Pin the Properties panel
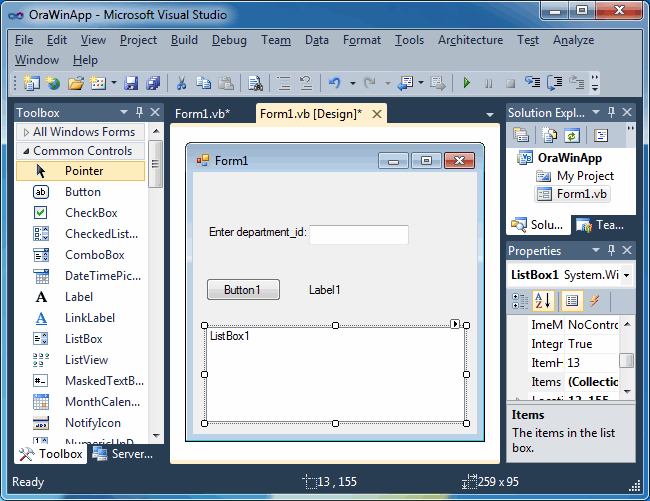Image resolution: width=650 pixels, height=501 pixels. (611, 250)
